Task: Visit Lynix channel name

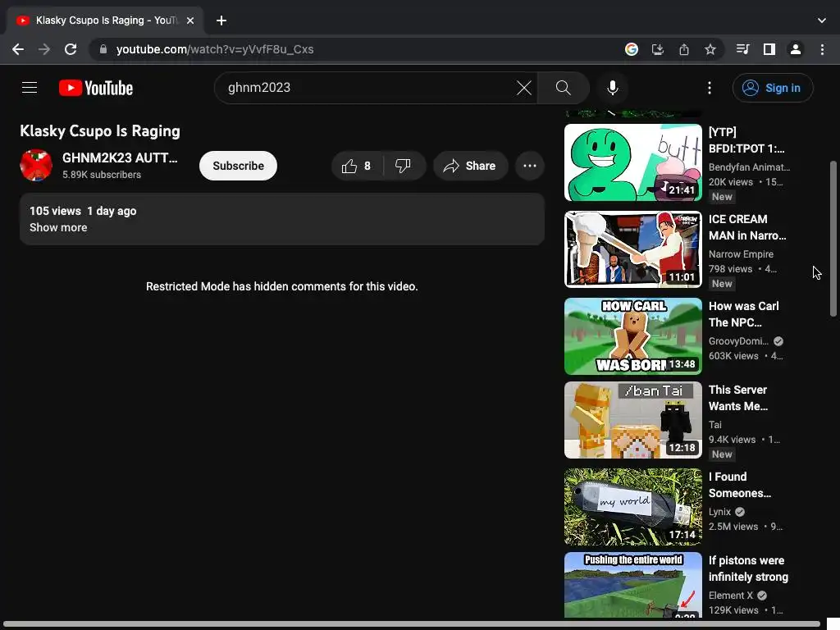Action: pos(719,512)
